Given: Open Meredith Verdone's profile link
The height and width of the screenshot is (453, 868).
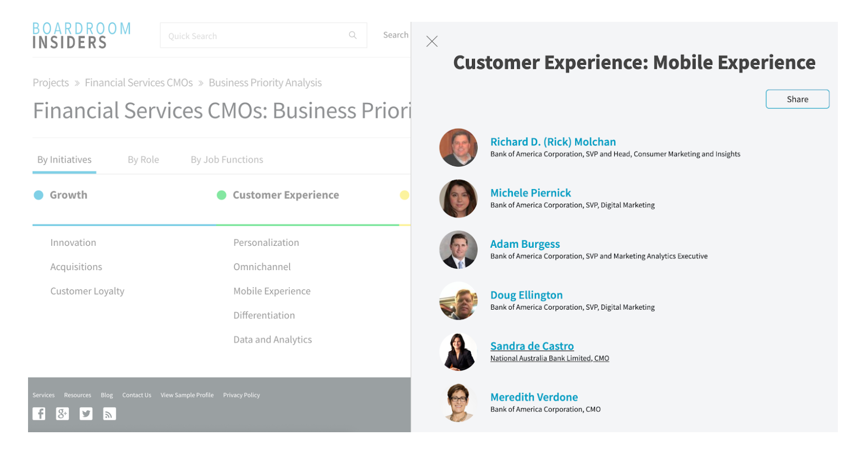Looking at the screenshot, I should (534, 397).
